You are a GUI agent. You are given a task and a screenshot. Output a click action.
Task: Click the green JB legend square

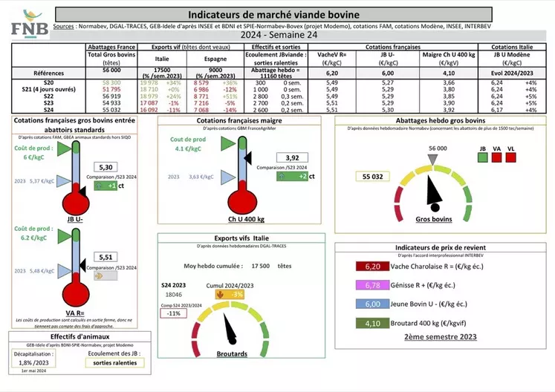pyautogui.click(x=483, y=157)
